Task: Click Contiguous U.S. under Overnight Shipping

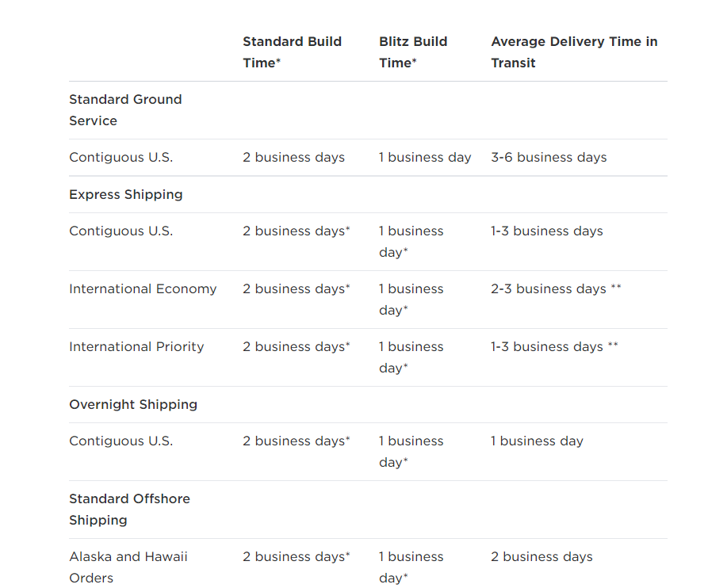Action: coord(121,441)
